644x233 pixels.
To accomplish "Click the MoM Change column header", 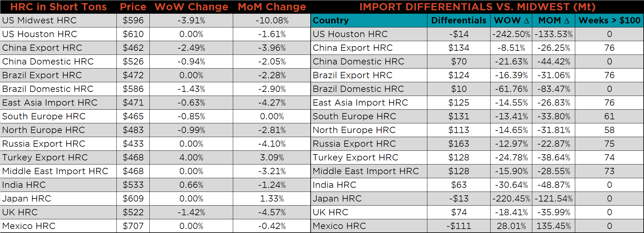I will click(x=272, y=7).
